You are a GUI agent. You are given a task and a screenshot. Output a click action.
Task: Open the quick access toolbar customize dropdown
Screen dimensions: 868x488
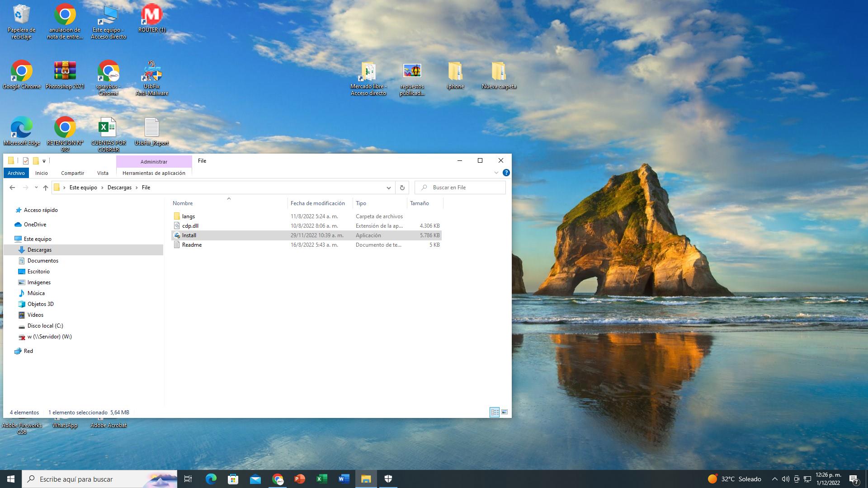coord(44,161)
